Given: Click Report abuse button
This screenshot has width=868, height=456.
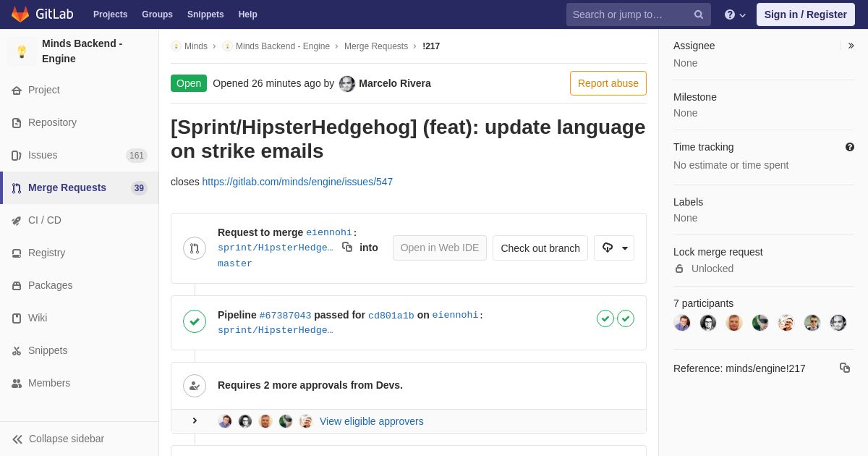Looking at the screenshot, I should (x=608, y=83).
